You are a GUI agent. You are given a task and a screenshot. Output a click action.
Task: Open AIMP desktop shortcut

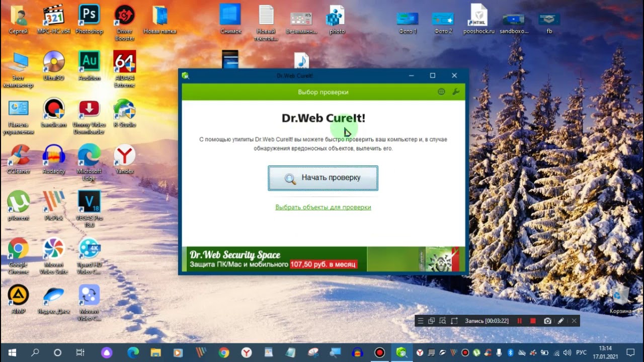point(19,300)
